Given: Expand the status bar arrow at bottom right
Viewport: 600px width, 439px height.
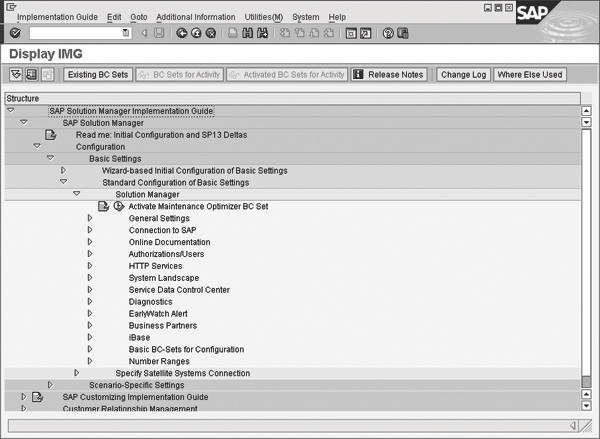Looking at the screenshot, I should (573, 425).
